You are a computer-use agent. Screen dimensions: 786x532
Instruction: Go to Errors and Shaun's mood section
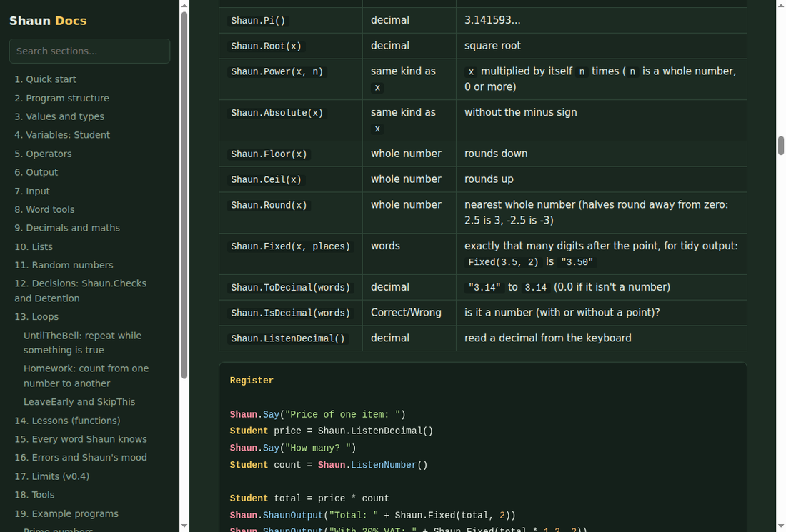pyautogui.click(x=81, y=457)
